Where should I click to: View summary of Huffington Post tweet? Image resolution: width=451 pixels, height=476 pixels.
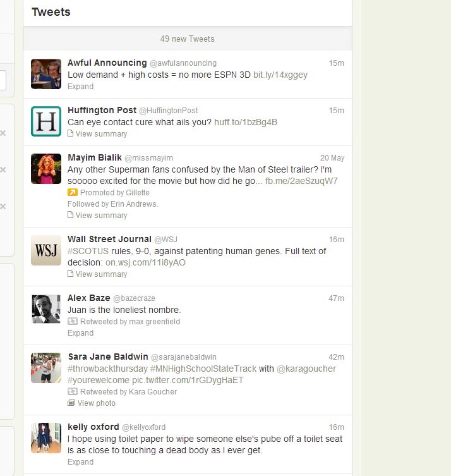97,134
